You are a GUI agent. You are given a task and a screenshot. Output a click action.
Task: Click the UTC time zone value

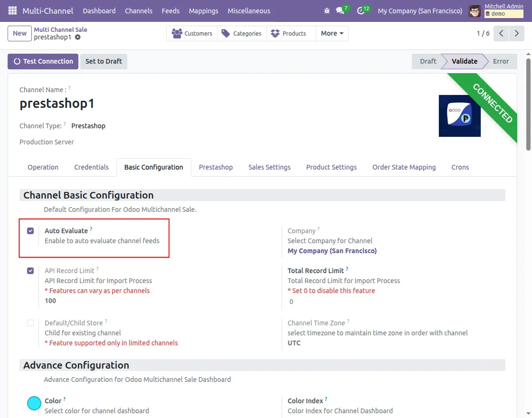(294, 342)
